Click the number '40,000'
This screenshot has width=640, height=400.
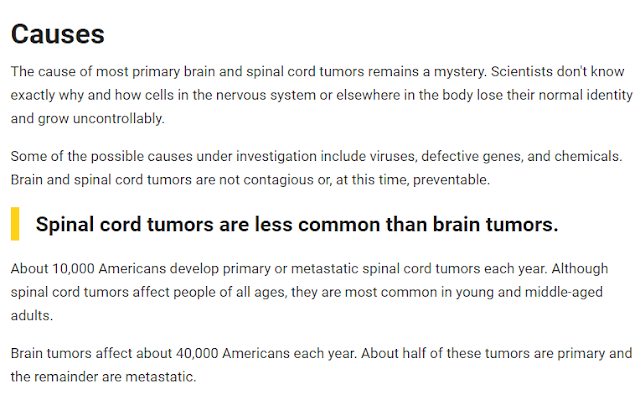click(x=197, y=353)
